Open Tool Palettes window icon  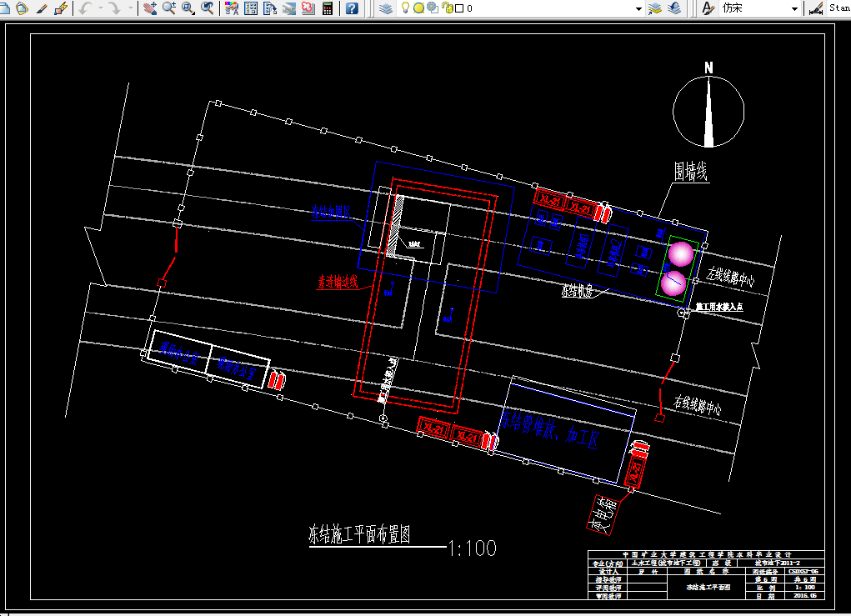270,8
